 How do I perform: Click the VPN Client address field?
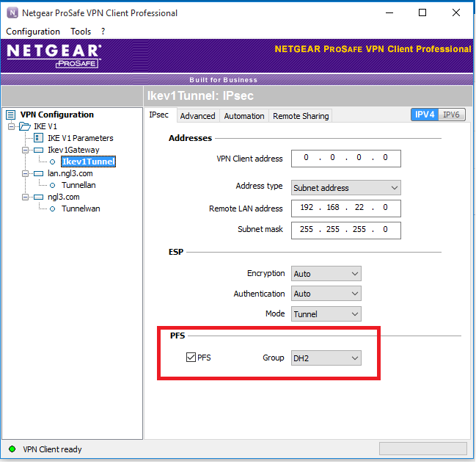(x=345, y=159)
